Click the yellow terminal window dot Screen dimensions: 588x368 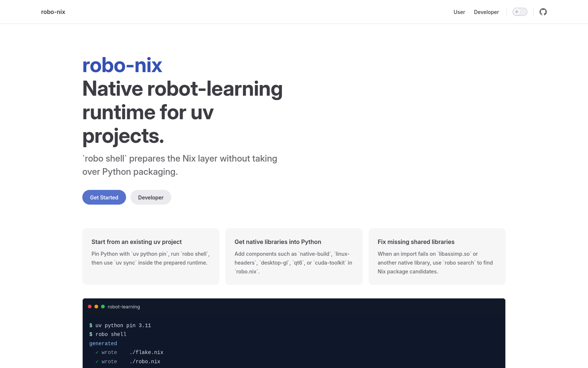96,307
